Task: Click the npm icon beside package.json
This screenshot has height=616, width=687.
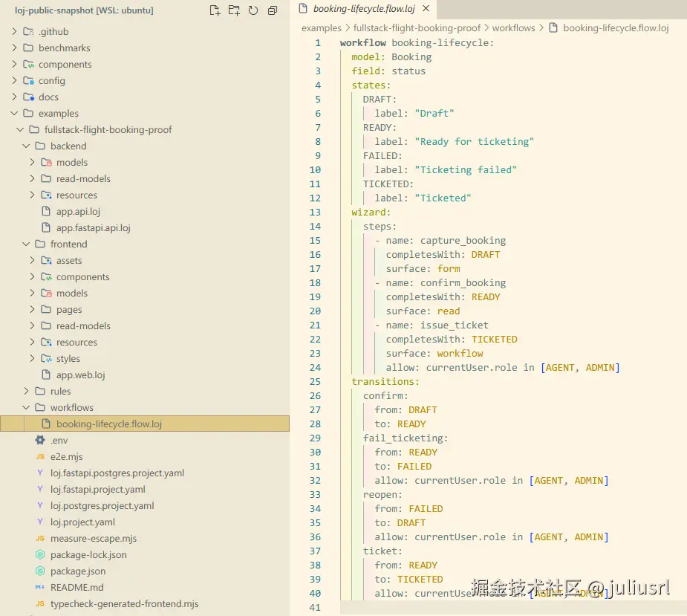Action: [x=40, y=571]
